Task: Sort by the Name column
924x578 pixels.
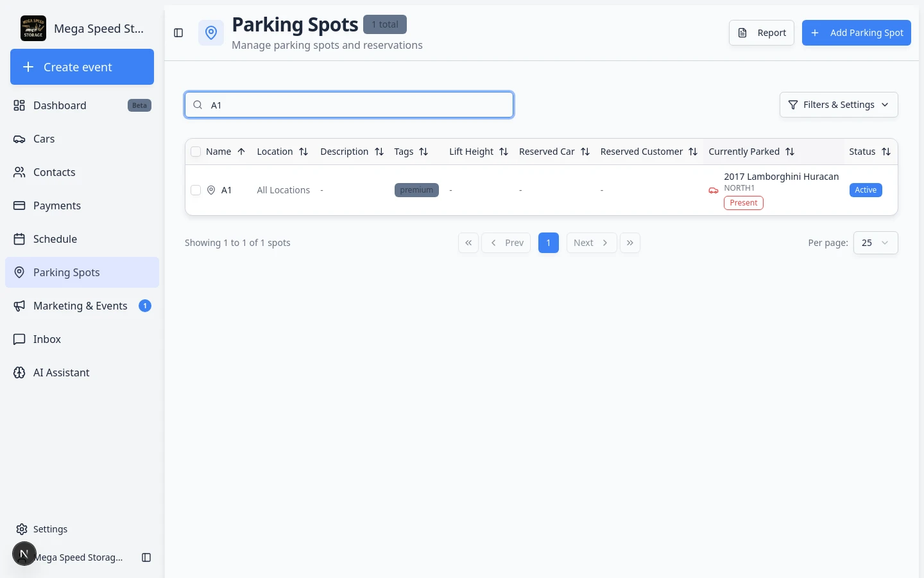Action: point(225,152)
